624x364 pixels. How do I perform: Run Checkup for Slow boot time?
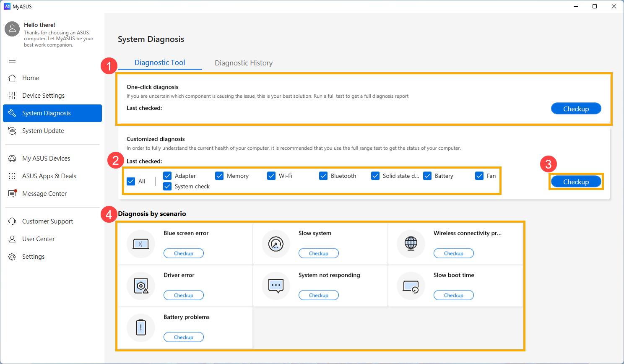454,295
